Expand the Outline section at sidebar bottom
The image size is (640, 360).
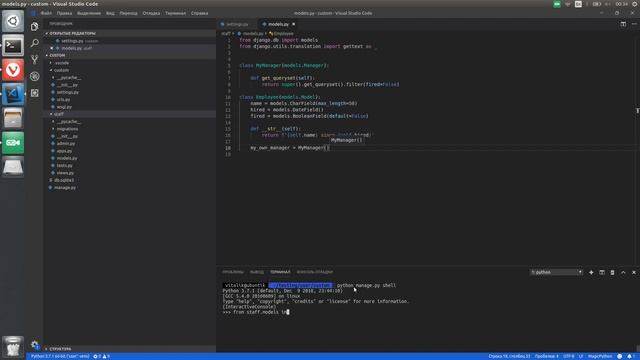(60, 349)
